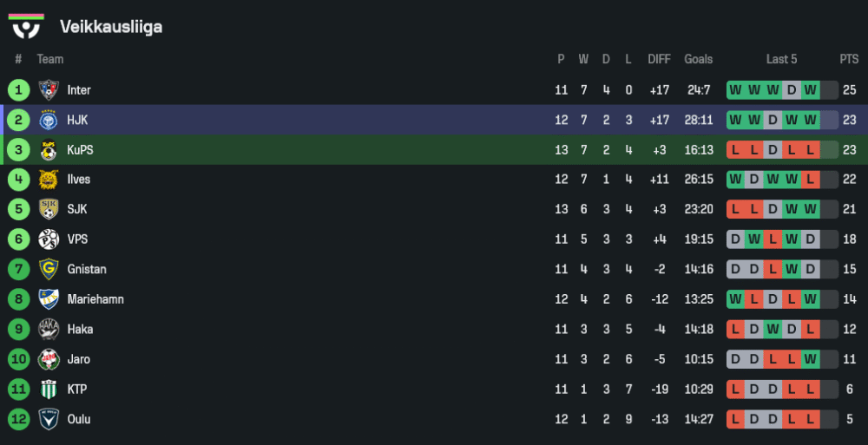
Task: Open the Veikkausliiga league title link
Action: [x=111, y=27]
